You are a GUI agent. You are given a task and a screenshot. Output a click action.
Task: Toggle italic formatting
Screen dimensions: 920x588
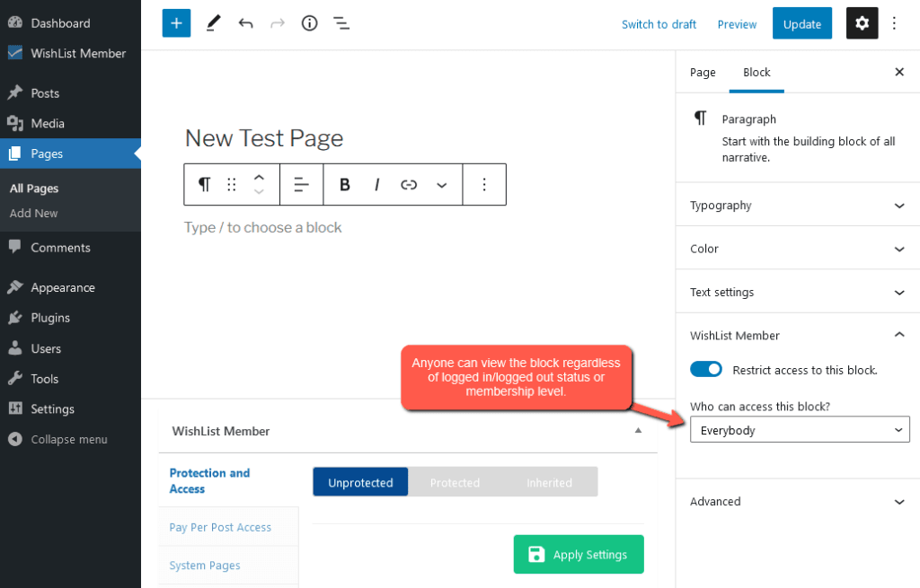click(376, 185)
